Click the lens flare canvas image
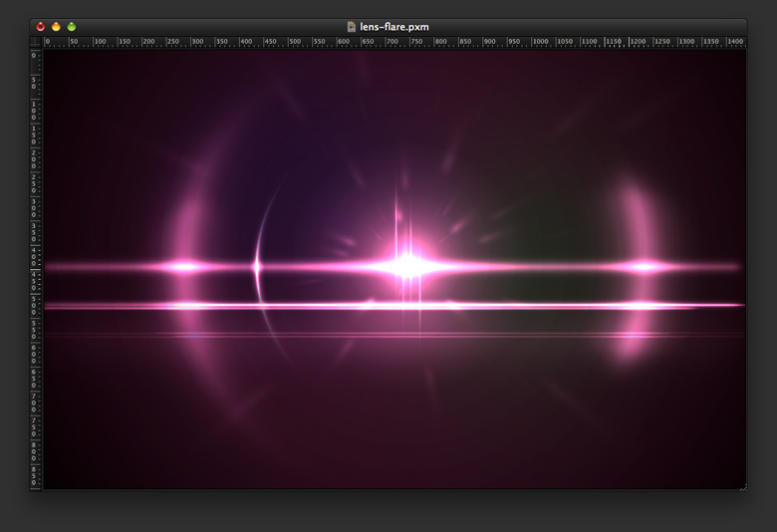This screenshot has width=777, height=532. (394, 268)
